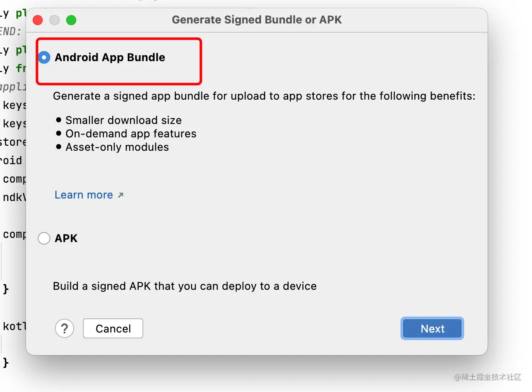Click the 'Build a signed APK' description text

pyautogui.click(x=185, y=286)
